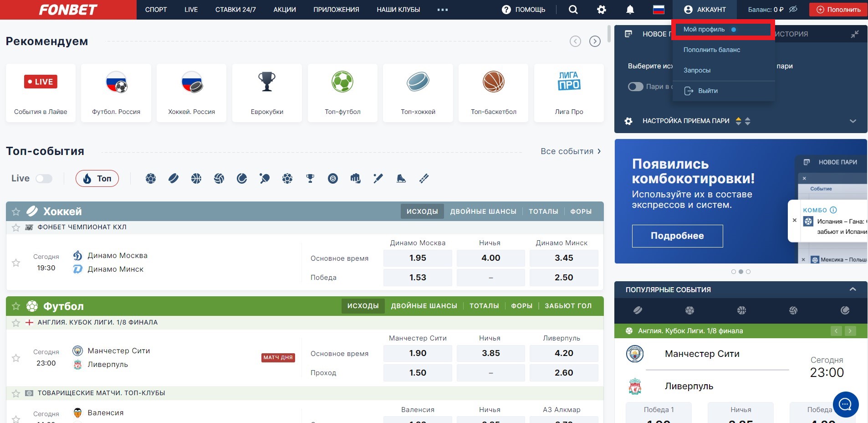Click the main page vertical scrollbar
The height and width of the screenshot is (423, 868).
609,34
